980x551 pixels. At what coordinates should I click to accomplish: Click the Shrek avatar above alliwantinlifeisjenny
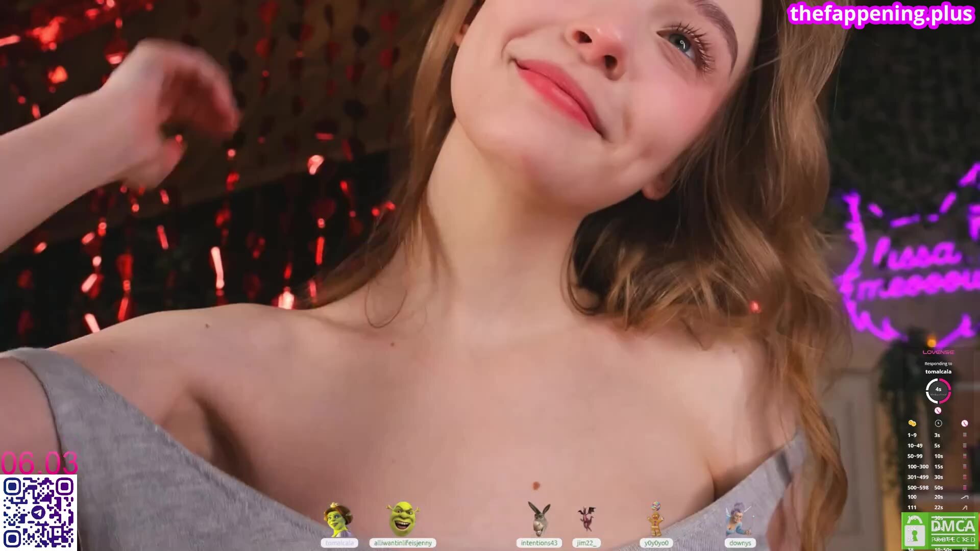click(x=403, y=518)
